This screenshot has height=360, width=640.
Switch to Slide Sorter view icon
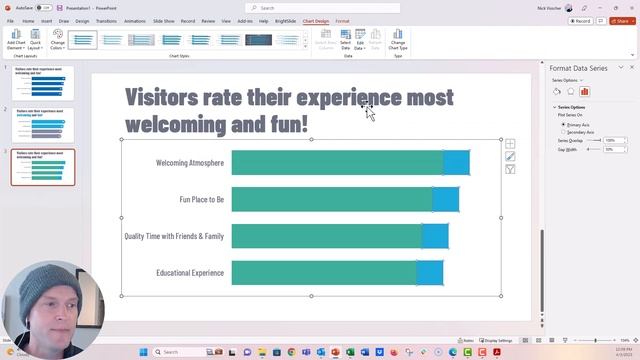pyautogui.click(x=539, y=340)
